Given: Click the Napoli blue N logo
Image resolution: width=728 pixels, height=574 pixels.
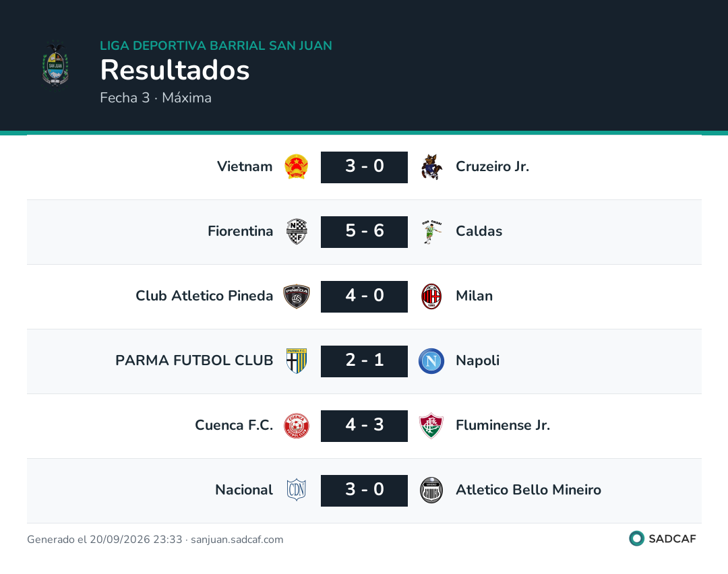Looking at the screenshot, I should [431, 361].
